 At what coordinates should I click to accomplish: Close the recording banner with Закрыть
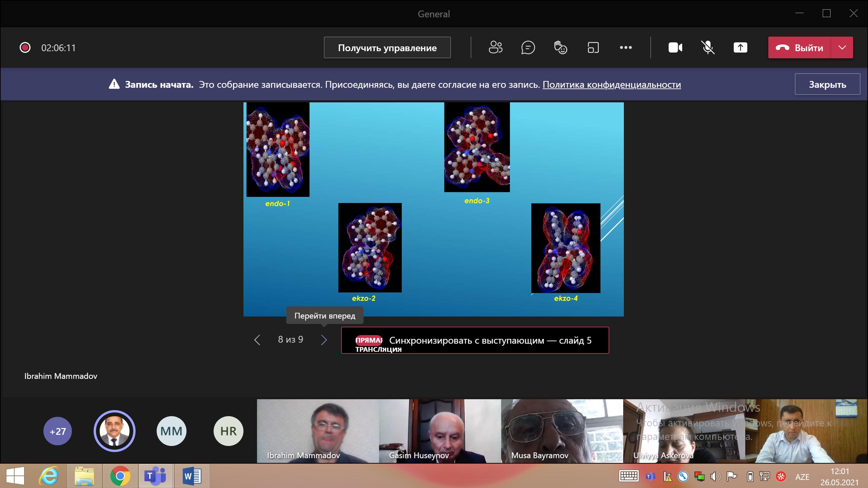827,84
